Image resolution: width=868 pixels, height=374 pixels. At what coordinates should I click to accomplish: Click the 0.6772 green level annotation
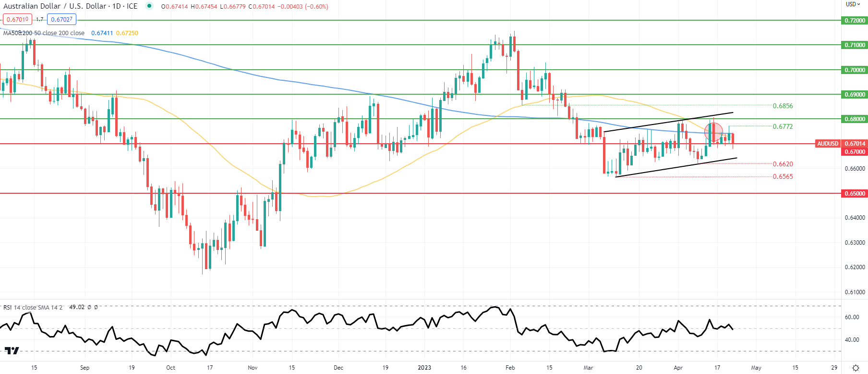click(x=783, y=126)
